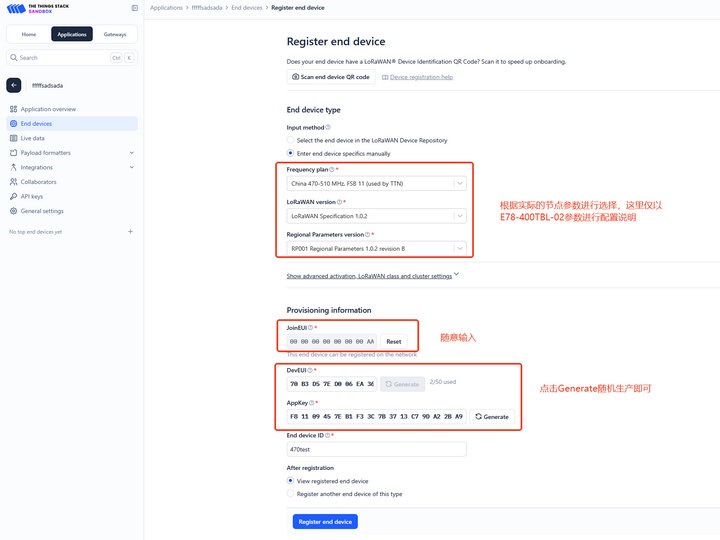
Task: Choose 'View registered end device' option
Action: (x=291, y=481)
